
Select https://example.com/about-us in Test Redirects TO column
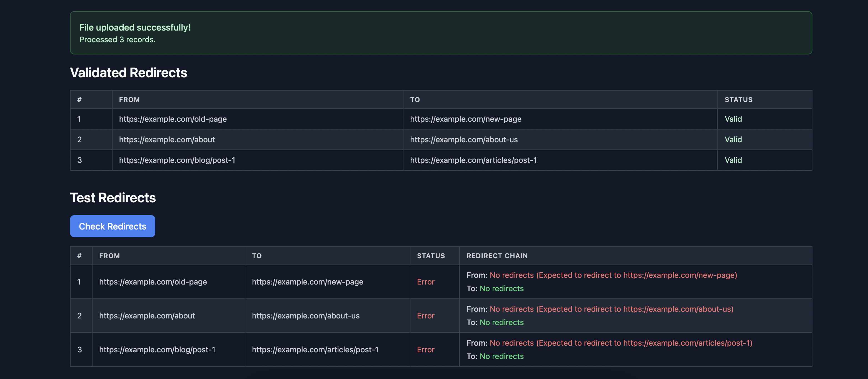click(x=306, y=316)
